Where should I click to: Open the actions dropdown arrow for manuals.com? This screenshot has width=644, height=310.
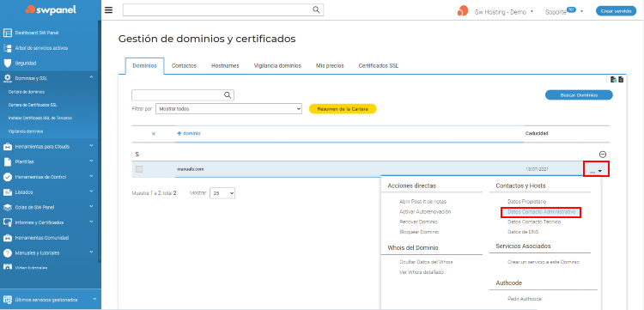tap(600, 171)
